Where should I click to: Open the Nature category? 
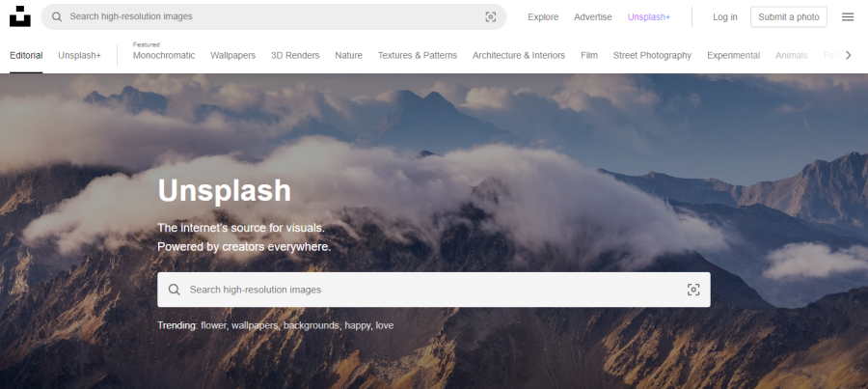349,55
